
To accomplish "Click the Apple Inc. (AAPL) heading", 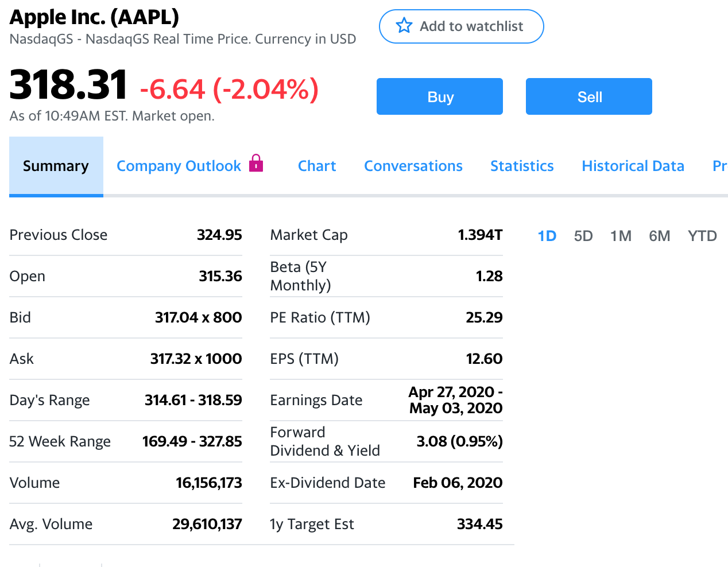I will click(x=94, y=17).
